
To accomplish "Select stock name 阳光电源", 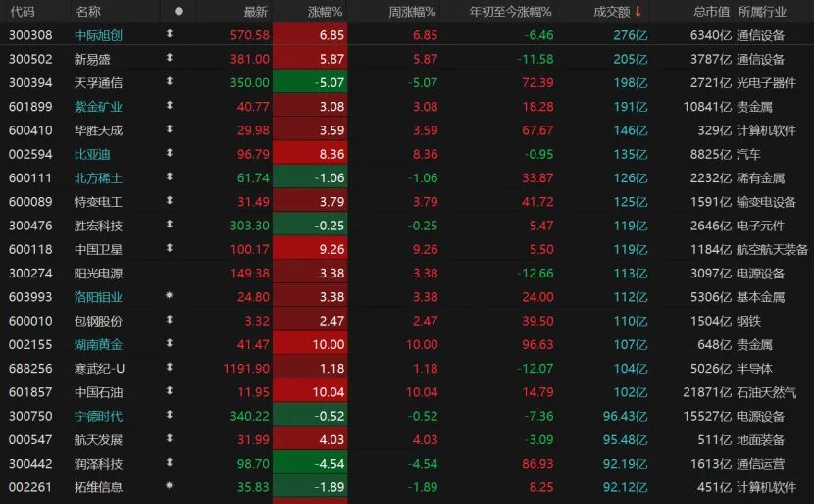I will 98,274.
